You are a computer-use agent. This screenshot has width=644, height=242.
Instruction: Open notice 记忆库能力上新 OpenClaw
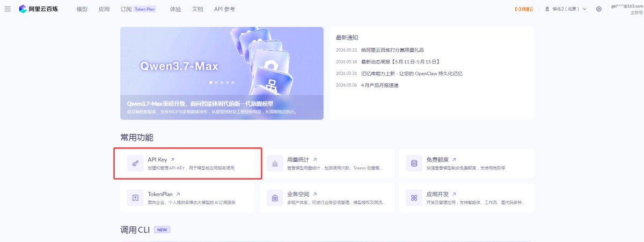click(412, 73)
